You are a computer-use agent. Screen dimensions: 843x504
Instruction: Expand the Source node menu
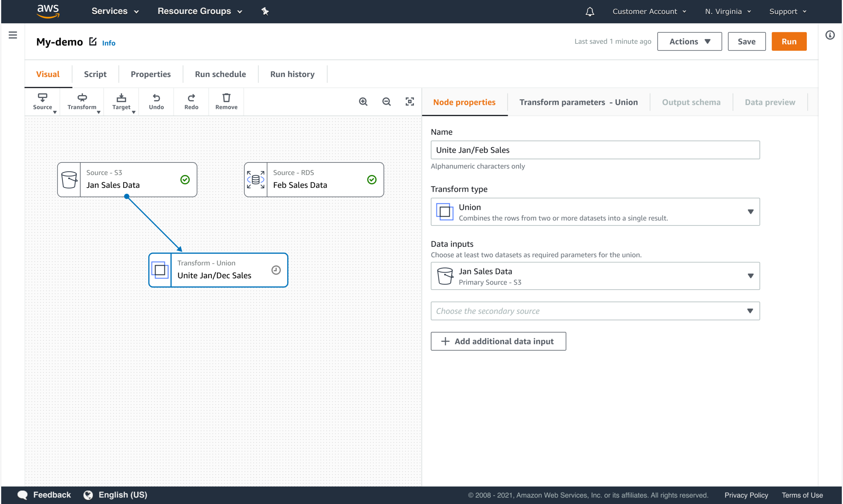[43, 102]
